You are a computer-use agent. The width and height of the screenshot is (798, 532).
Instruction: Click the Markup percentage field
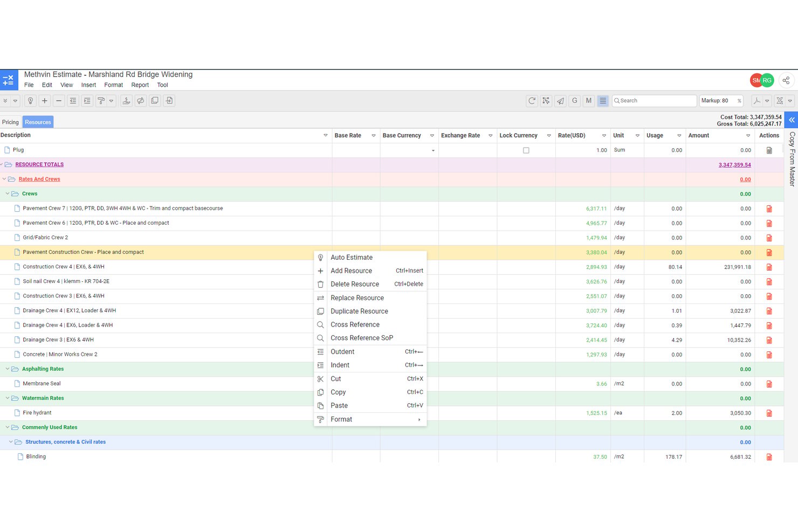[x=721, y=101]
